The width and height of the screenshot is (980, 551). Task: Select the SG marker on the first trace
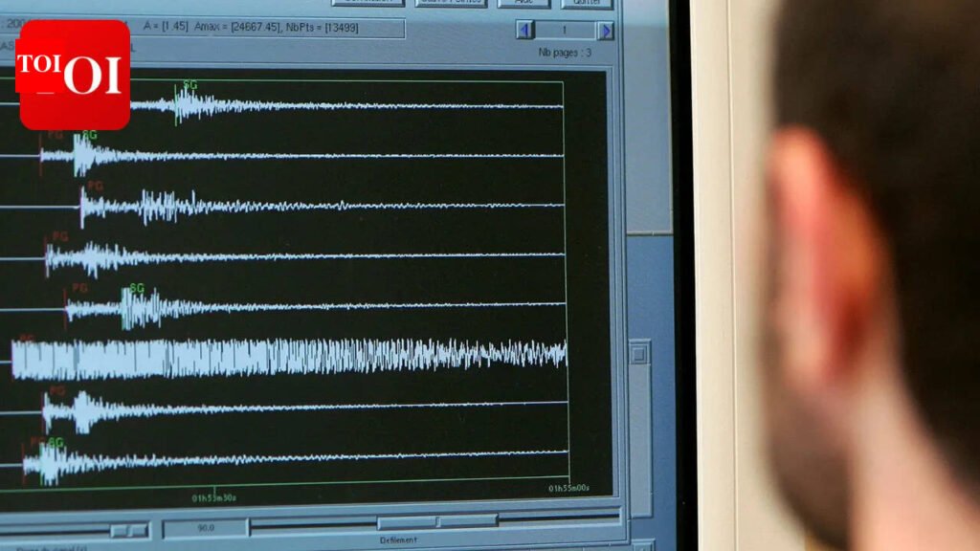(x=190, y=85)
